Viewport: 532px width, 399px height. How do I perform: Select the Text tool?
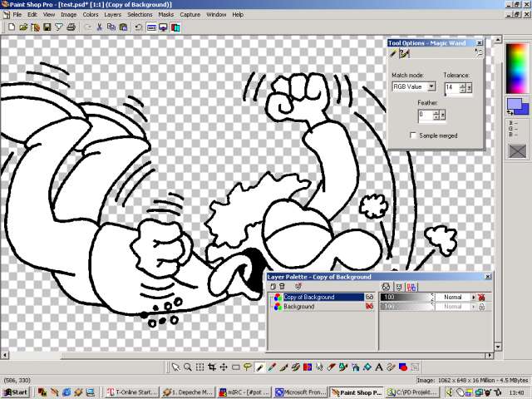tap(379, 367)
